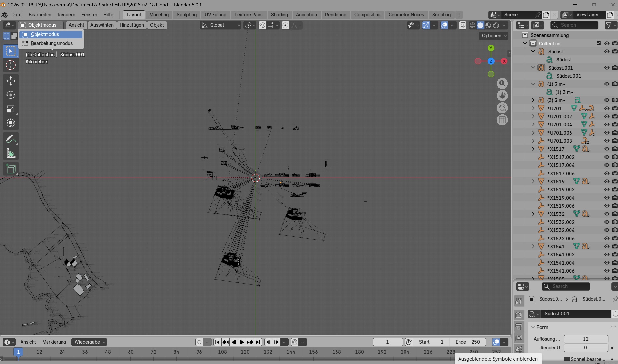This screenshot has width=618, height=364.
Task: Open the Hinzufügen menu
Action: click(131, 25)
